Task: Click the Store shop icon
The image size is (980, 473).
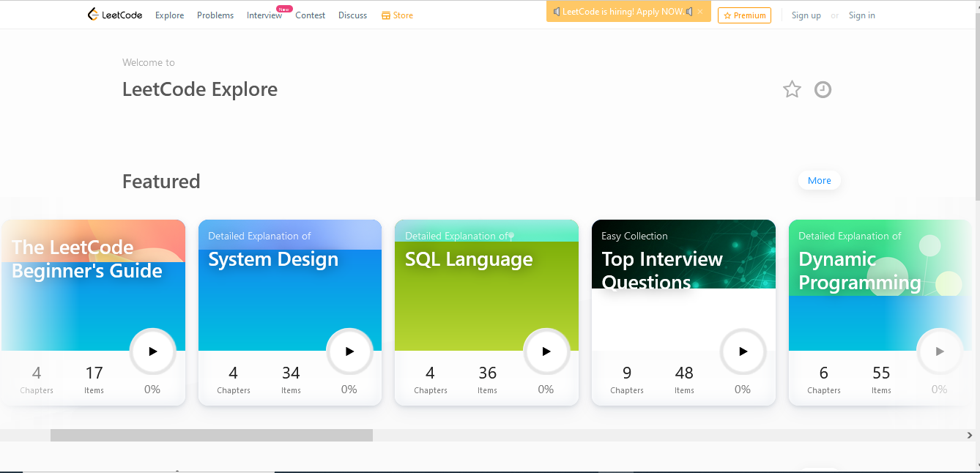Action: (x=386, y=15)
